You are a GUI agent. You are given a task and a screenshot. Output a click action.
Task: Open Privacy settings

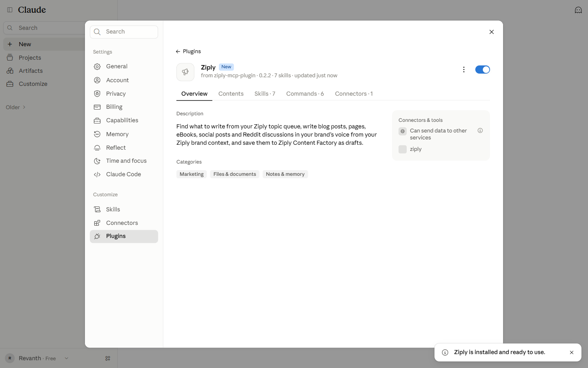pyautogui.click(x=124, y=94)
